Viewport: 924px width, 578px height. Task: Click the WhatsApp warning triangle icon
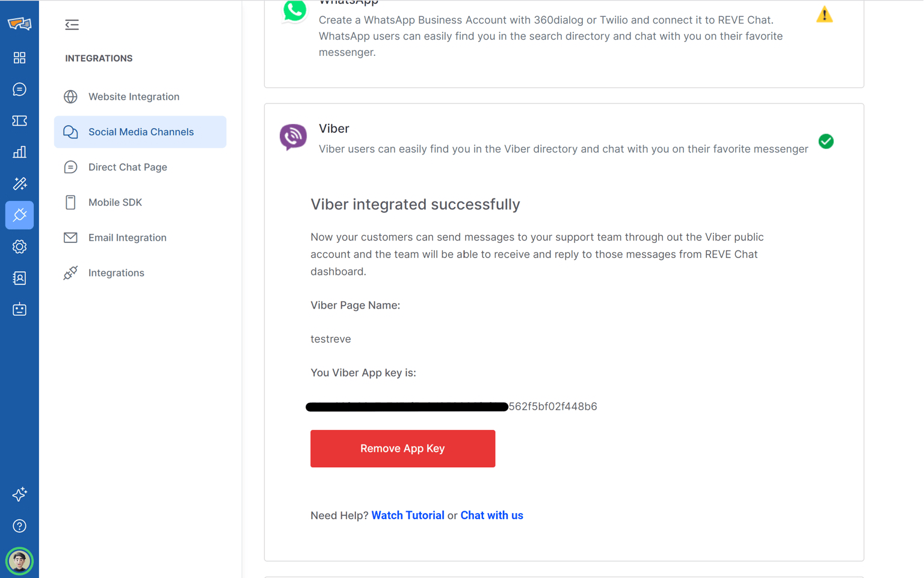pyautogui.click(x=824, y=14)
